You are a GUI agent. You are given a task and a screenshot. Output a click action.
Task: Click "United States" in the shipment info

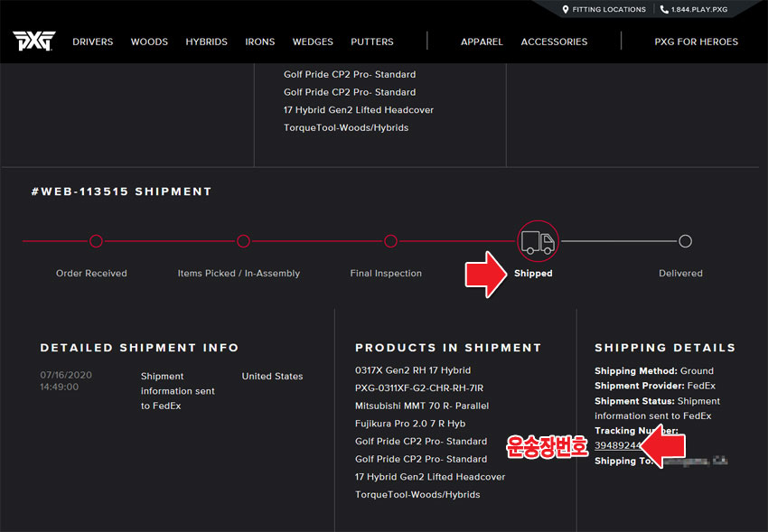click(x=272, y=377)
